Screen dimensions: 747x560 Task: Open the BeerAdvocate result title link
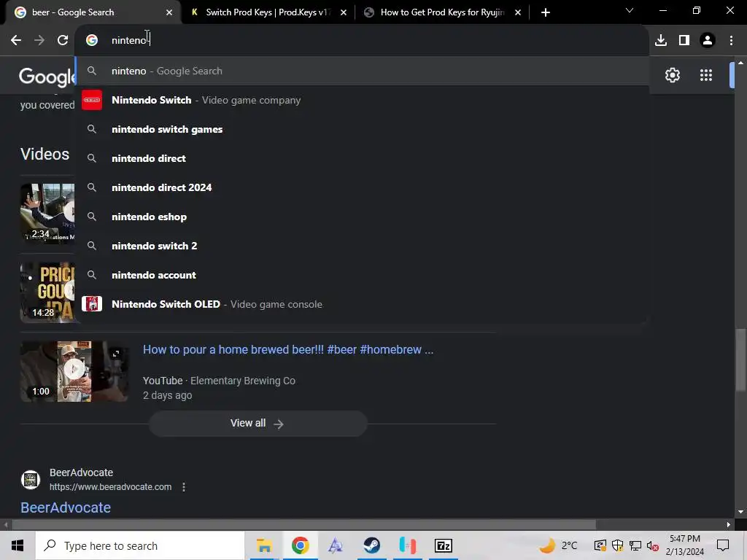(66, 507)
